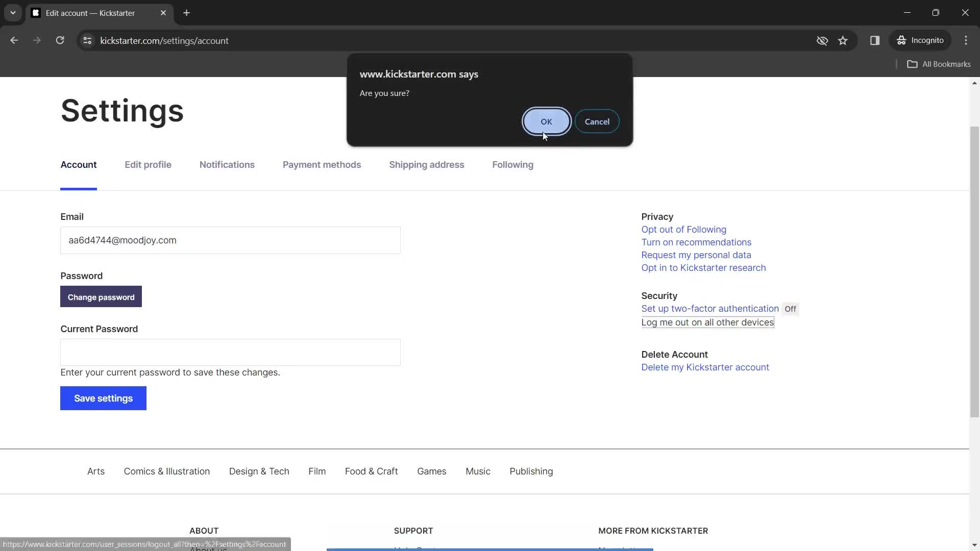The width and height of the screenshot is (980, 551).
Task: Click the ABOUT footer heading
Action: pyautogui.click(x=204, y=531)
